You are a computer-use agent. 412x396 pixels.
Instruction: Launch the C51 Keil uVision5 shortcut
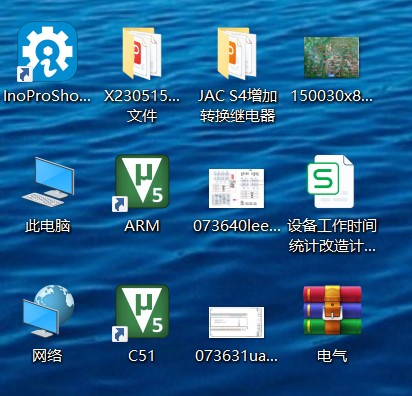142,312
